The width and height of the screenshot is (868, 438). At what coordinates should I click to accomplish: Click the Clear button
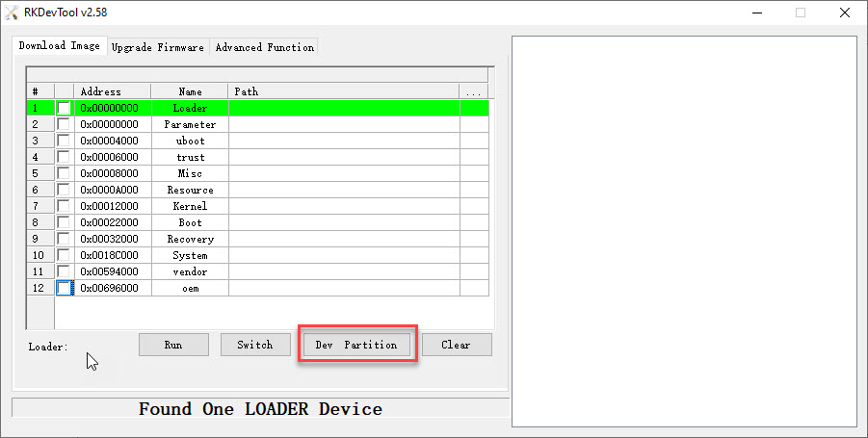(456, 345)
